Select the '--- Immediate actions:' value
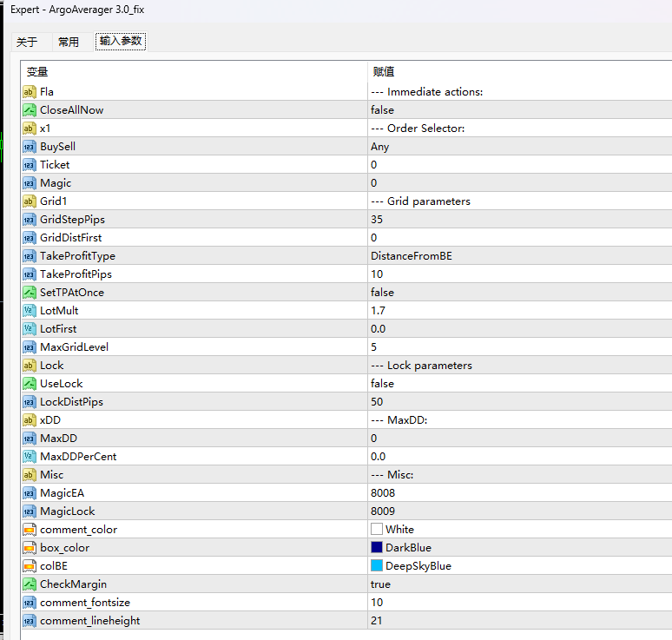Screen dimensions: 672x640 427,92
